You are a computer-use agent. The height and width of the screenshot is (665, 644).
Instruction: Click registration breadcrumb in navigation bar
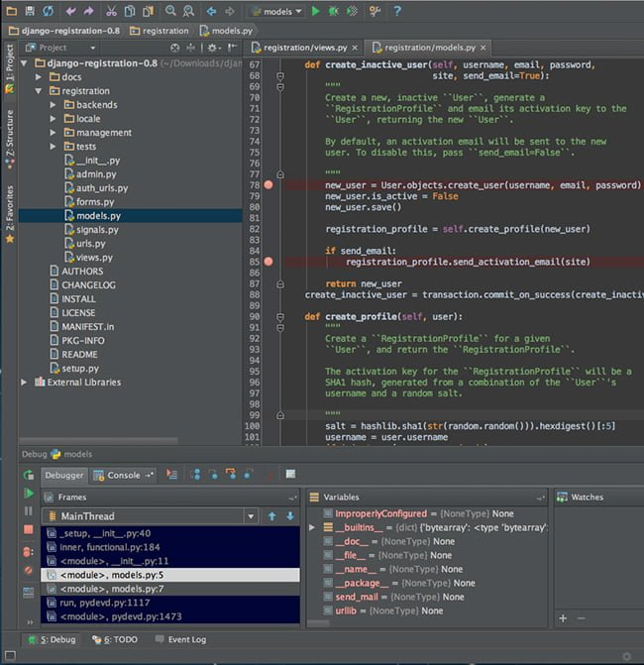pyautogui.click(x=160, y=31)
